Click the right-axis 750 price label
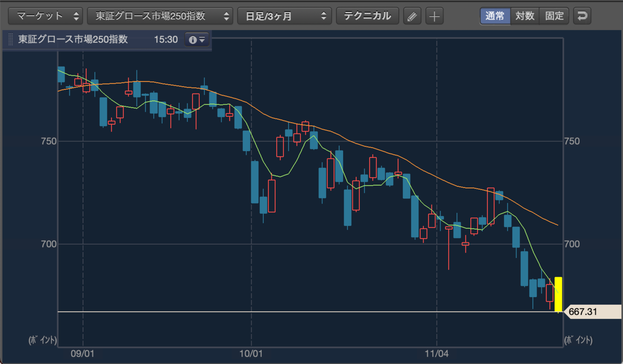The height and width of the screenshot is (364, 623). (572, 141)
